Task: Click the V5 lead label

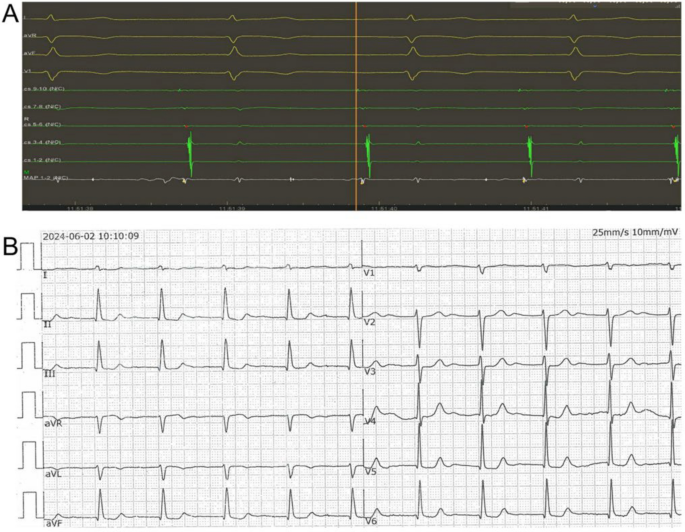Action: pyautogui.click(x=370, y=472)
